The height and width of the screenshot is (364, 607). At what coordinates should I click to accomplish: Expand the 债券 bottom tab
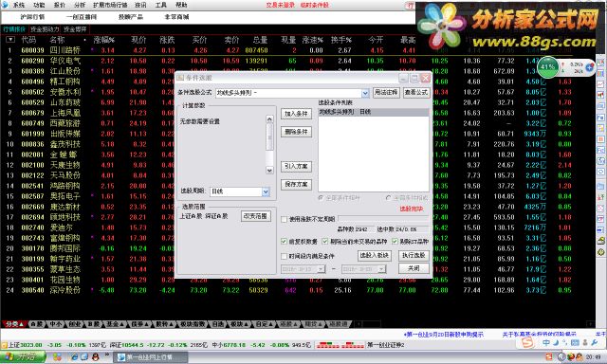[140, 324]
